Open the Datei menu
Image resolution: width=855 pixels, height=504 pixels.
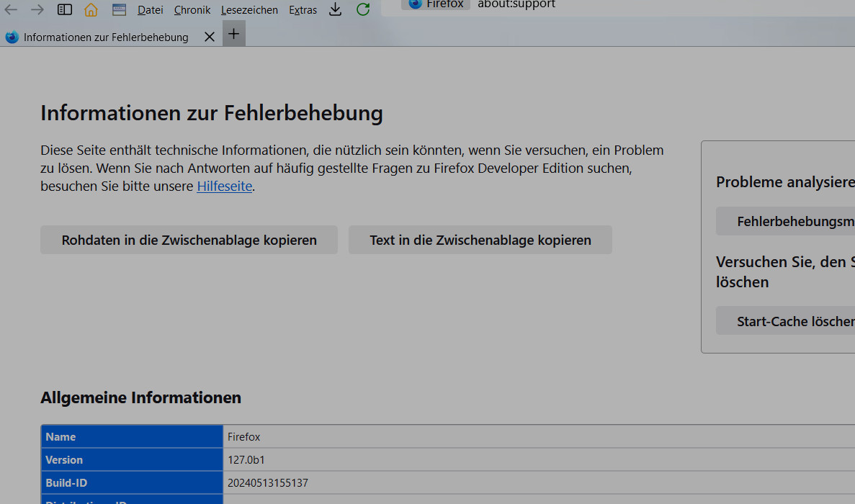point(151,10)
